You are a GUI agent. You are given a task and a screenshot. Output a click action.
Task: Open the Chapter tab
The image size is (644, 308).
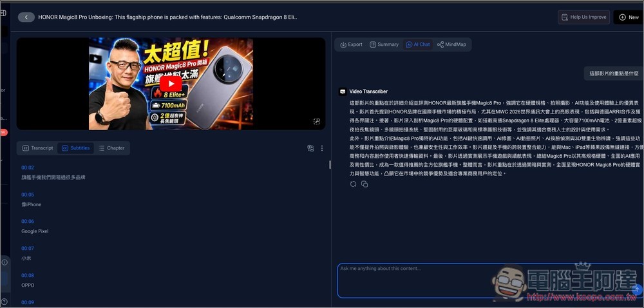[x=111, y=148]
